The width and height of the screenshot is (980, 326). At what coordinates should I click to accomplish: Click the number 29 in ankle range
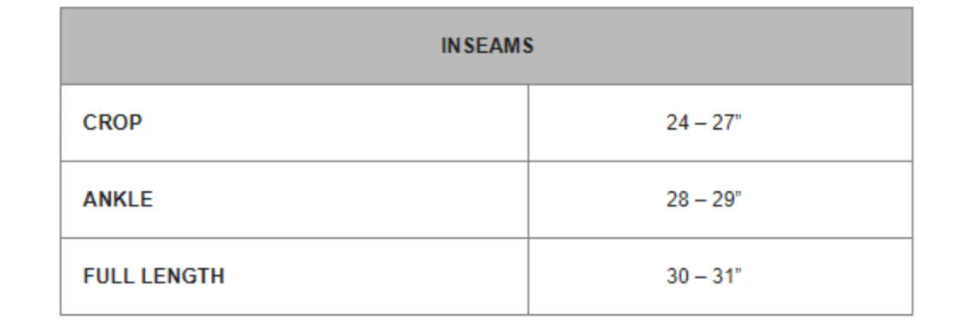[x=722, y=200]
